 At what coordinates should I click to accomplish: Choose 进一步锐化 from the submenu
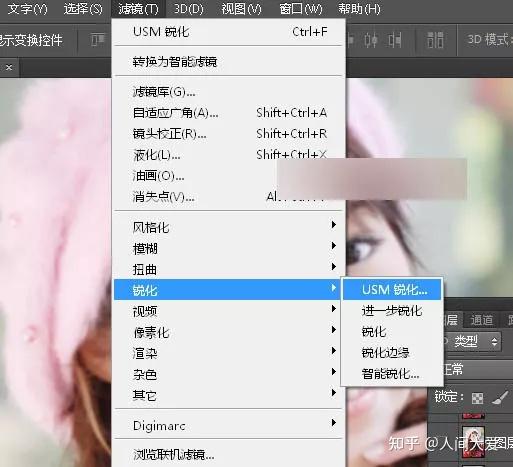[x=392, y=311]
